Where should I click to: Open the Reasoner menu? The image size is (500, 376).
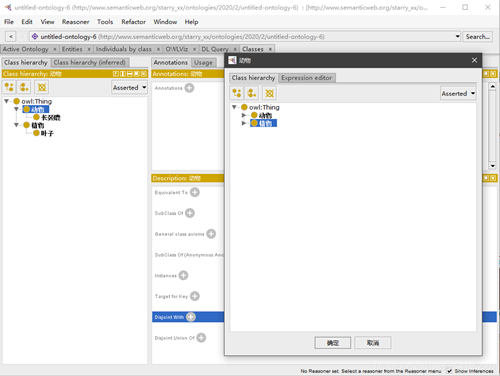click(x=76, y=22)
